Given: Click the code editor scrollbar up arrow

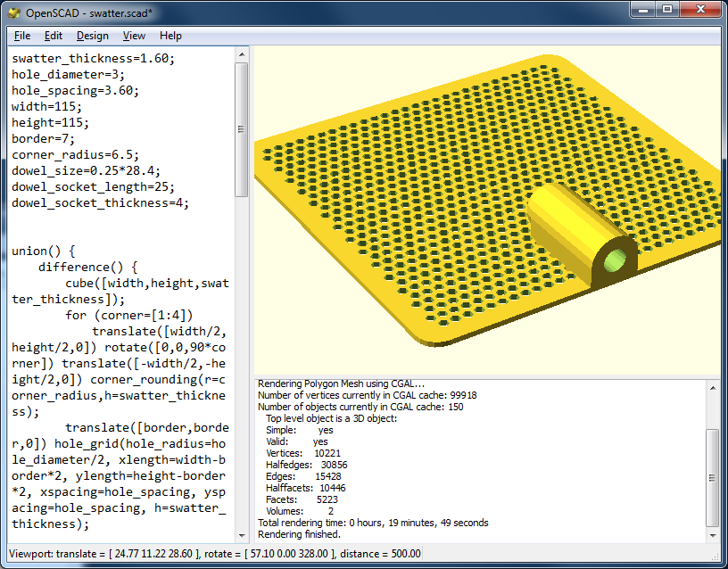Looking at the screenshot, I should click(242, 54).
